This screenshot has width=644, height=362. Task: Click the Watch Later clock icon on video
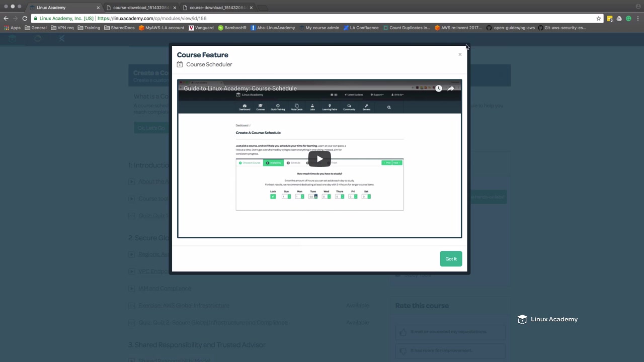pyautogui.click(x=439, y=88)
